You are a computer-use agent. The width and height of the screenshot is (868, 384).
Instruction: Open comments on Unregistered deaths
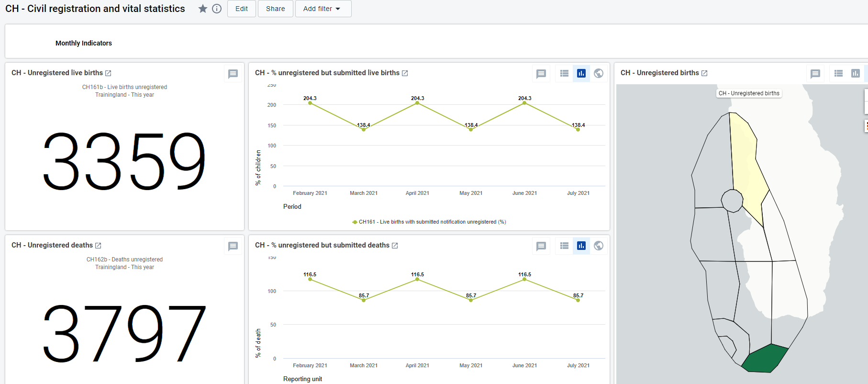pyautogui.click(x=233, y=246)
